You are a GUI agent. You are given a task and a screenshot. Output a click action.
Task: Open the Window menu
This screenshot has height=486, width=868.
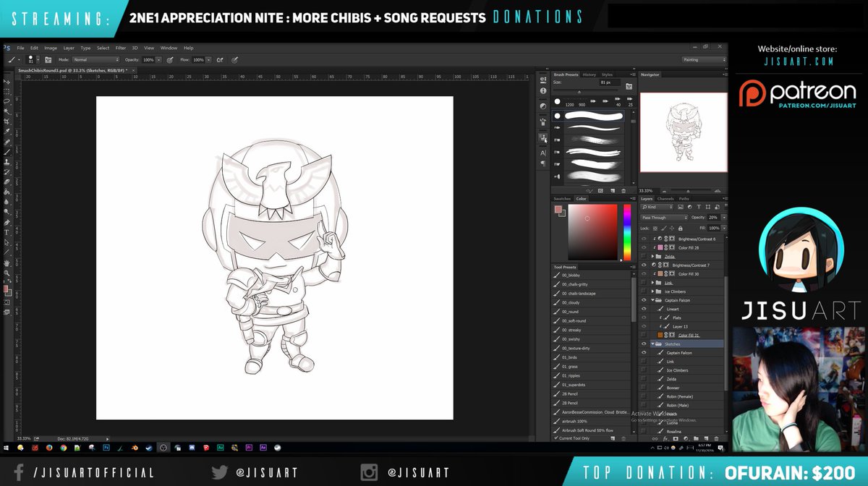coord(169,48)
